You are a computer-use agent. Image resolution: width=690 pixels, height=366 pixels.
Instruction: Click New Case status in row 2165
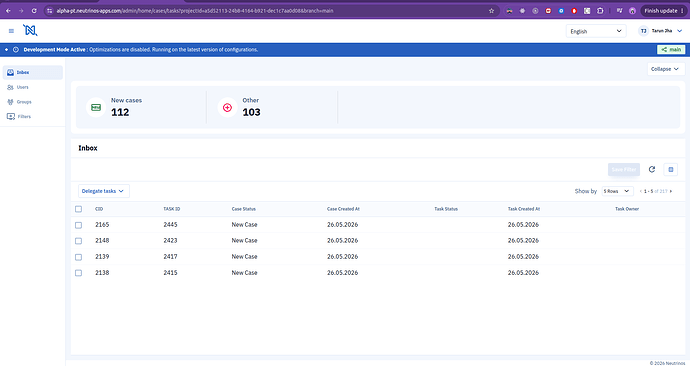245,225
